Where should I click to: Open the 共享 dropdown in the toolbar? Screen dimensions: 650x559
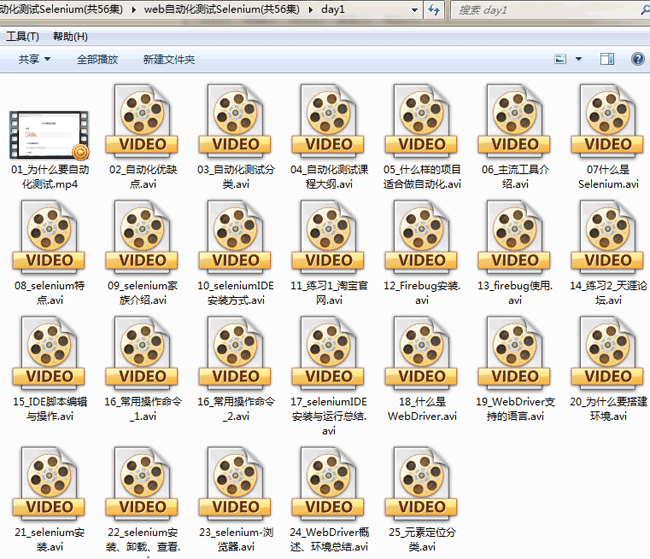click(x=34, y=59)
